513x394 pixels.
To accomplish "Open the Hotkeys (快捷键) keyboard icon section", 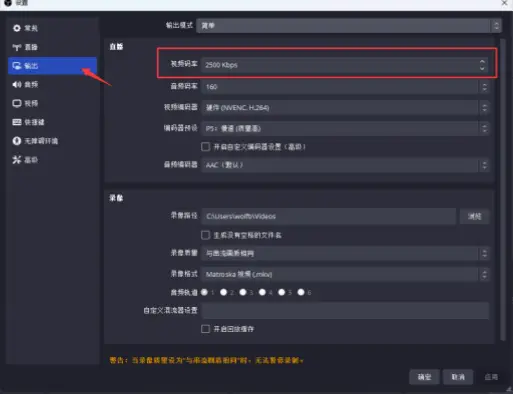I will (17, 122).
